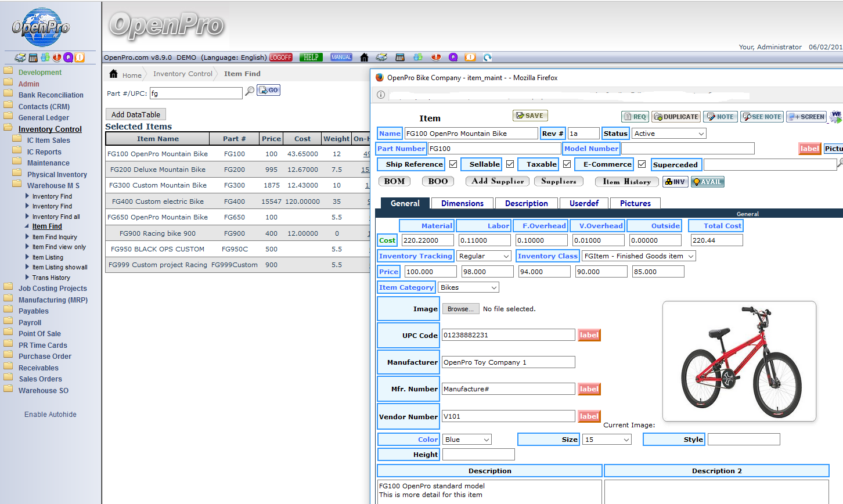Click the Manufacturer input field
This screenshot has width=843, height=504.
(509, 362)
